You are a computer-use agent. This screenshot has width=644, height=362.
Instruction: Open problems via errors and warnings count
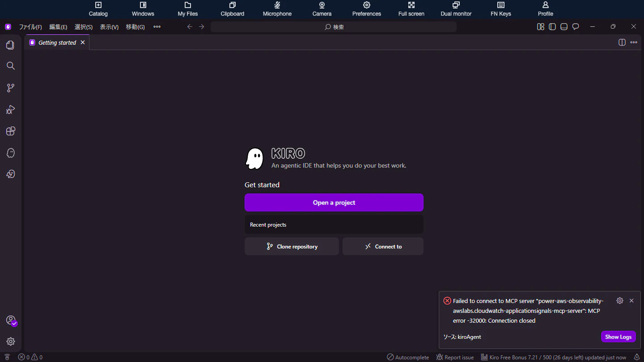click(x=30, y=357)
